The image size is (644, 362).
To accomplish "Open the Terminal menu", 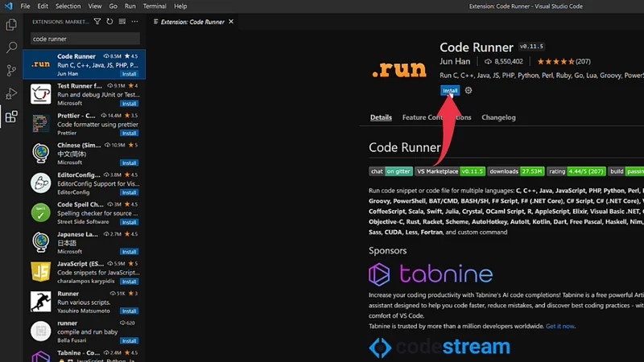I will coord(155,6).
